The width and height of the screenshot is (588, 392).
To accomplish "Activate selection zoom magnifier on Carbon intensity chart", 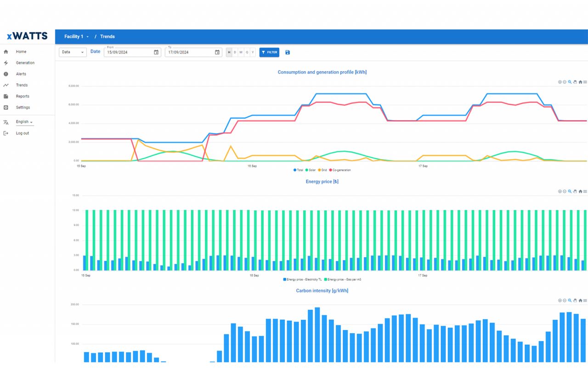I will pyautogui.click(x=570, y=300).
